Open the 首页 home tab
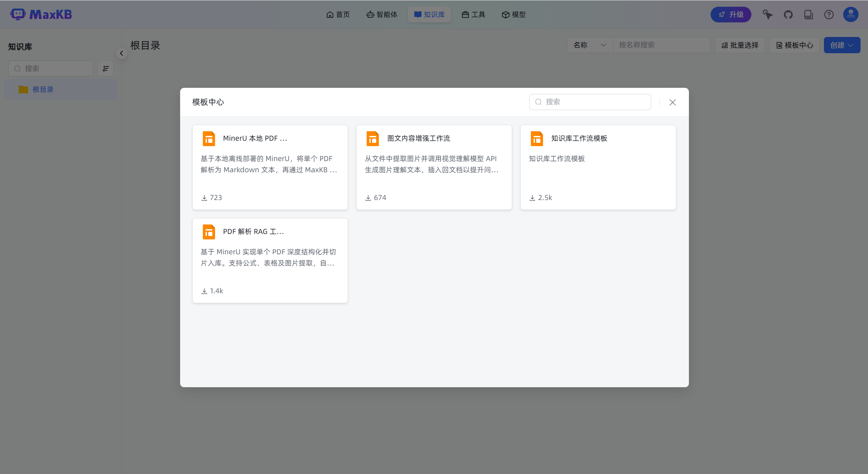This screenshot has height=474, width=868. (x=338, y=15)
